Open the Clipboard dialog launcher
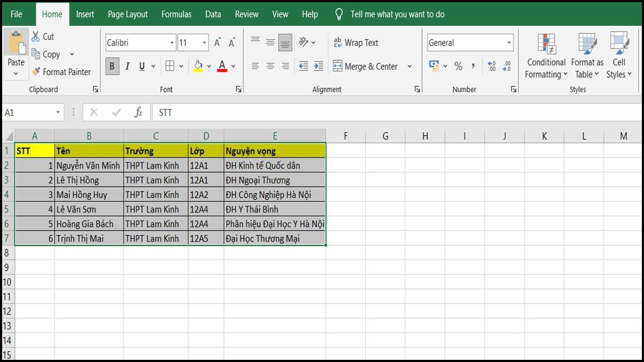This screenshot has height=362, width=644. [96, 90]
